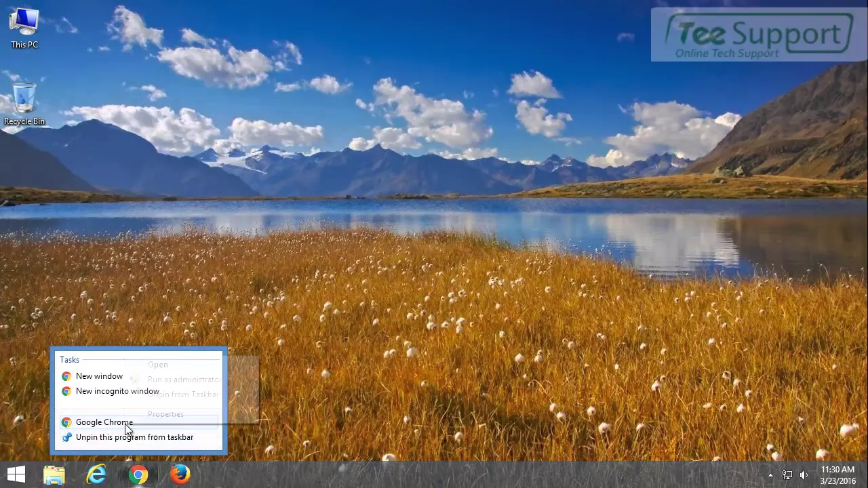Select Google Chrome entry in the jump list

point(138,422)
